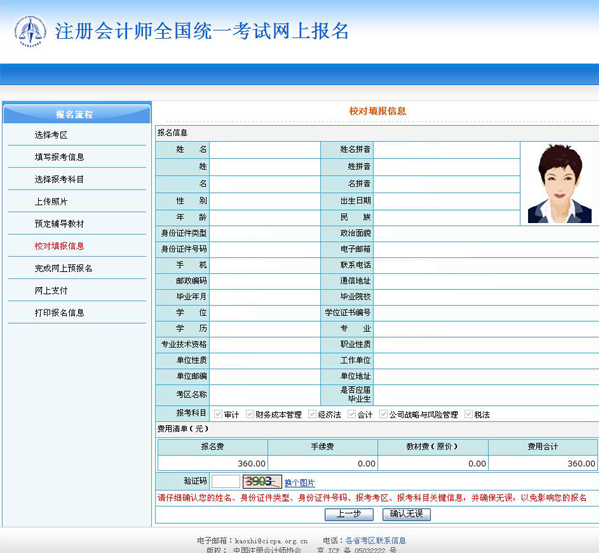The height and width of the screenshot is (553, 600).
Task: Click the 教材费(原价) column header
Action: pyautogui.click(x=433, y=447)
